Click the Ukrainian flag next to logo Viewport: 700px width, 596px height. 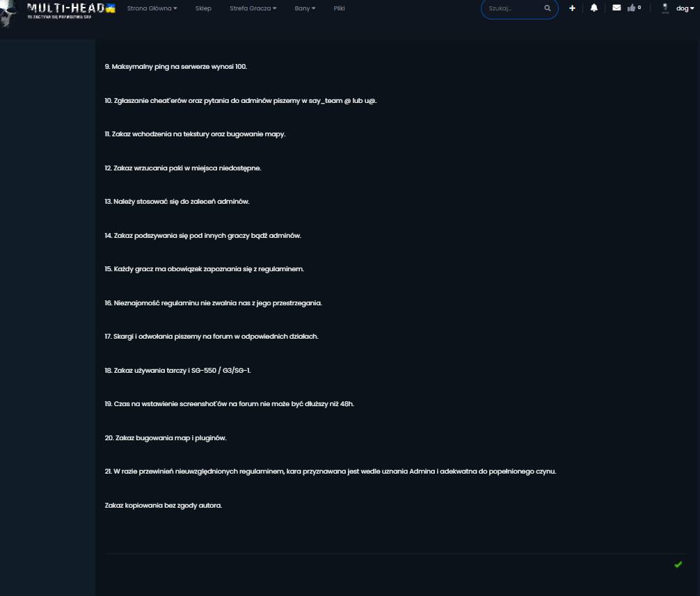click(x=110, y=8)
